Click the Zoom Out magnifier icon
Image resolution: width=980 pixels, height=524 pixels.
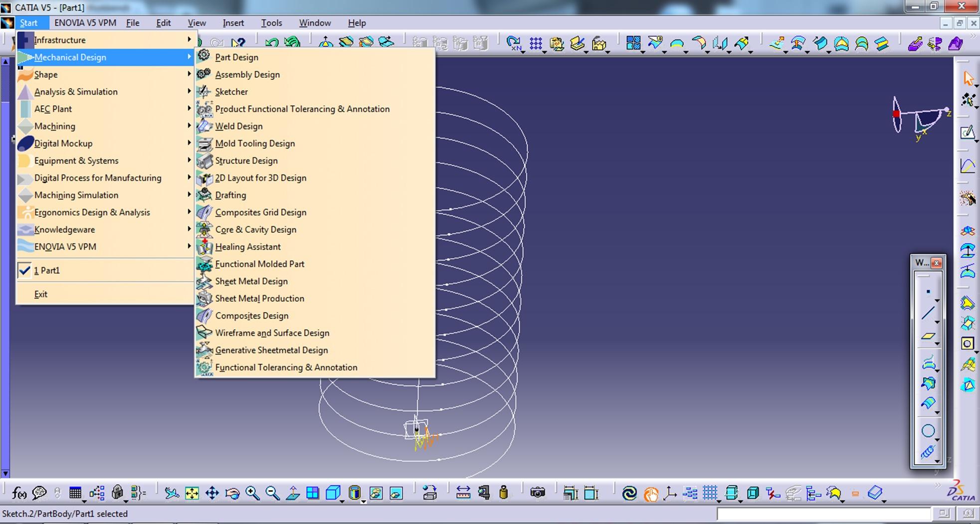coord(272,494)
